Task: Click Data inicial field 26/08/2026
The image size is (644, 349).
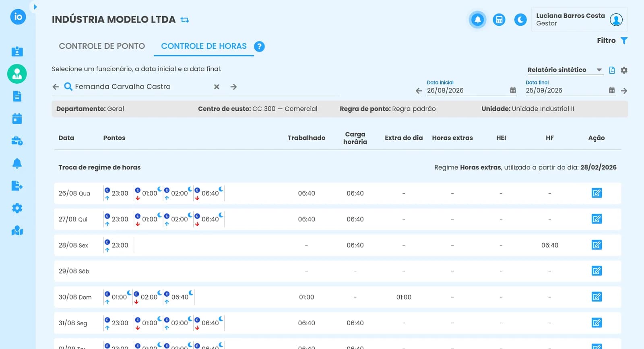Action: (467, 91)
